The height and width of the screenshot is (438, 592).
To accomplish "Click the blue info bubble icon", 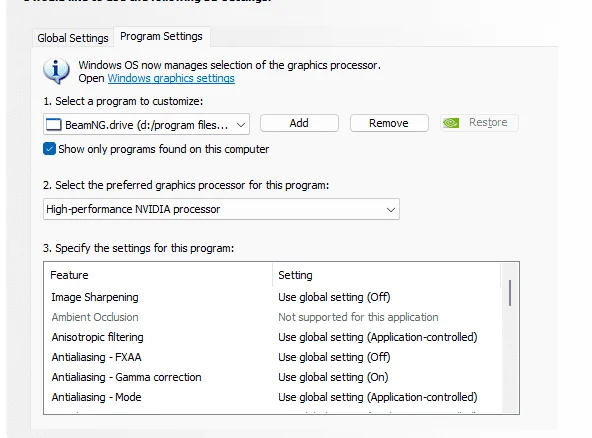I will click(56, 71).
